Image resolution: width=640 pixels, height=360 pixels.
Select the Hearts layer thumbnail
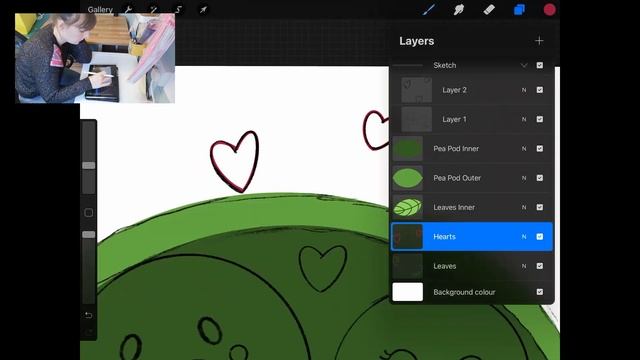pos(407,237)
